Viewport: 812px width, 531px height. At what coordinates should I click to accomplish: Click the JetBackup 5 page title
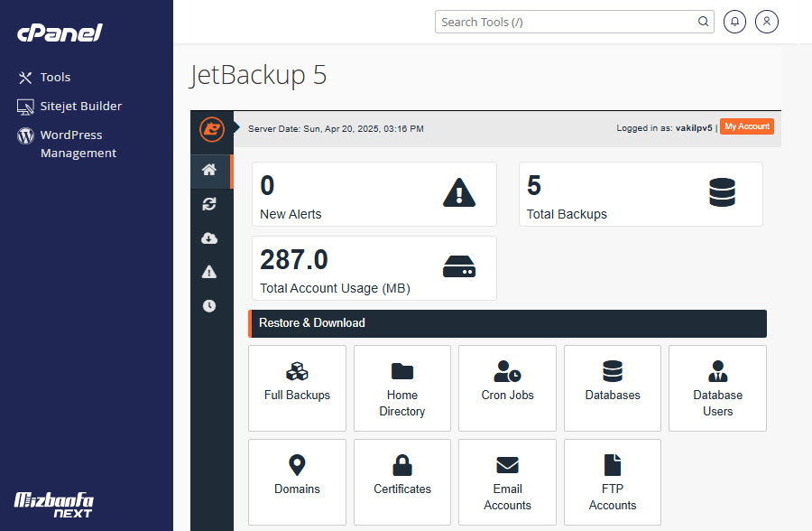[x=258, y=76]
